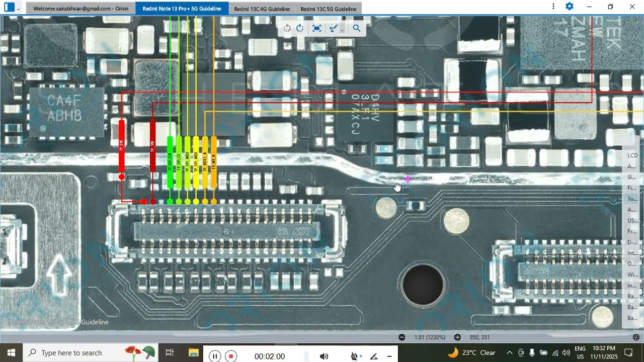Click the globe icon in the status bar
The height and width of the screenshot is (362, 644).
tap(636, 337)
